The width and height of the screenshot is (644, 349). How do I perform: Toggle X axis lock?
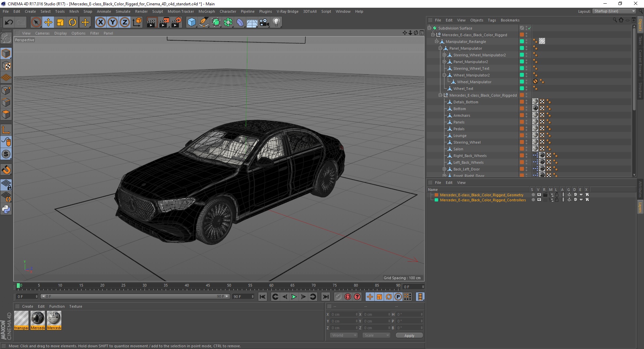click(x=100, y=22)
